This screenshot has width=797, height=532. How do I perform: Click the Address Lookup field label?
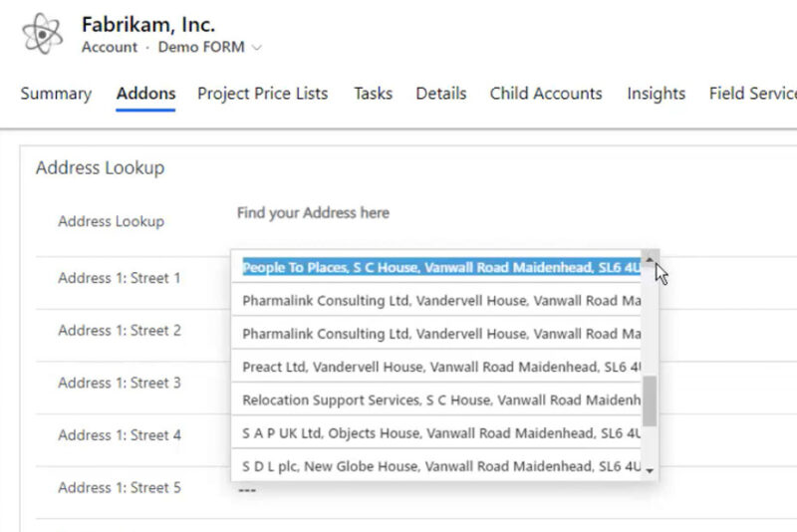coord(112,221)
